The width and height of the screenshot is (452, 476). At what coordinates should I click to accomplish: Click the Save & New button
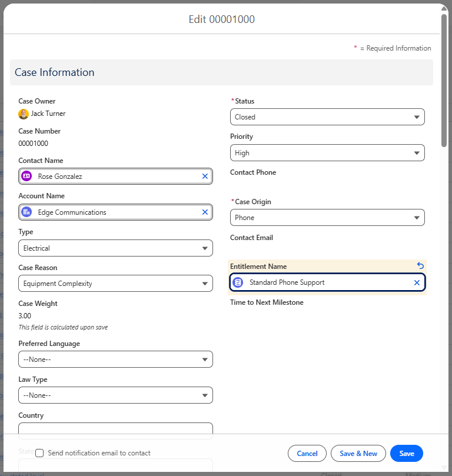coord(358,454)
